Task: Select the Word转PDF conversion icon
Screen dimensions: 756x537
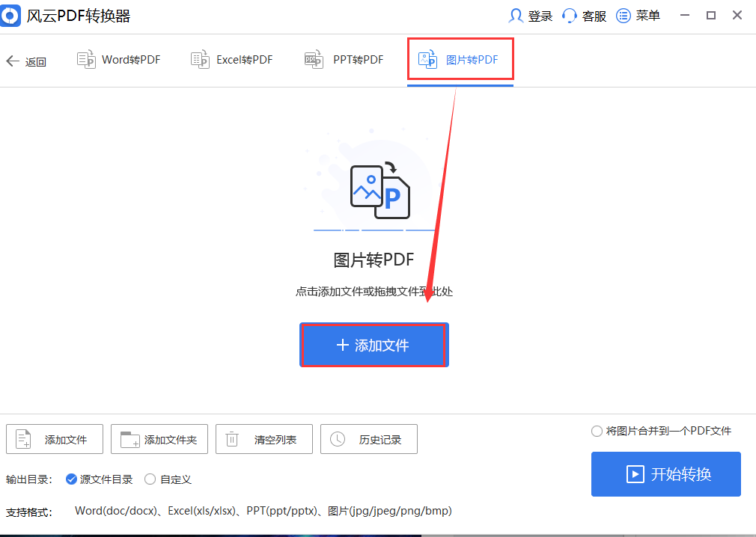Action: pos(85,59)
